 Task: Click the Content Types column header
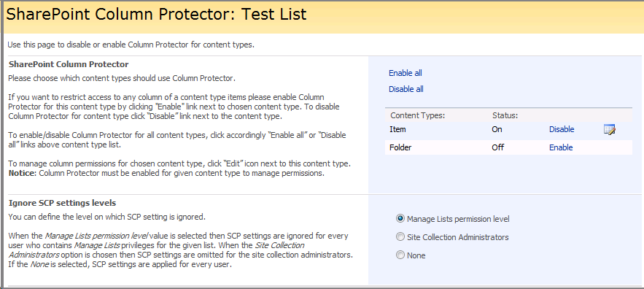(x=418, y=115)
